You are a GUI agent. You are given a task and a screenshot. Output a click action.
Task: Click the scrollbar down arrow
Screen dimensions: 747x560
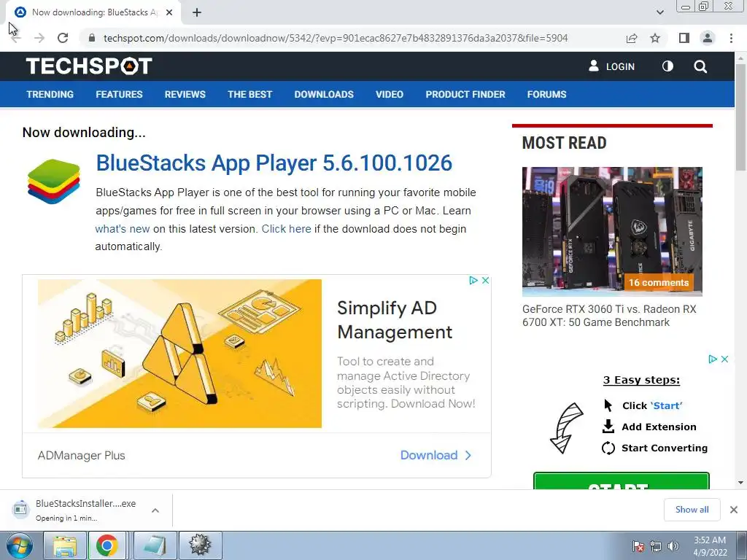point(740,483)
